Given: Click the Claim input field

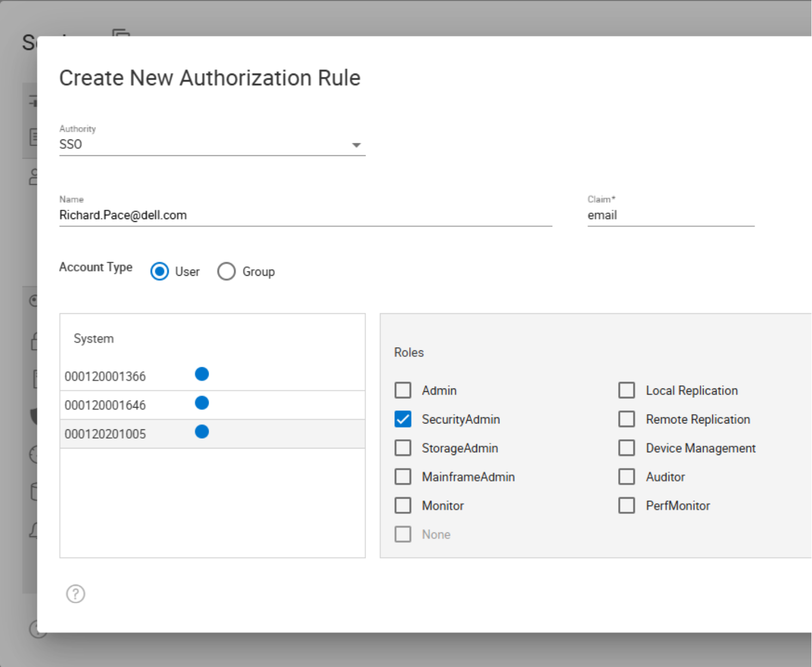Looking at the screenshot, I should pyautogui.click(x=671, y=215).
